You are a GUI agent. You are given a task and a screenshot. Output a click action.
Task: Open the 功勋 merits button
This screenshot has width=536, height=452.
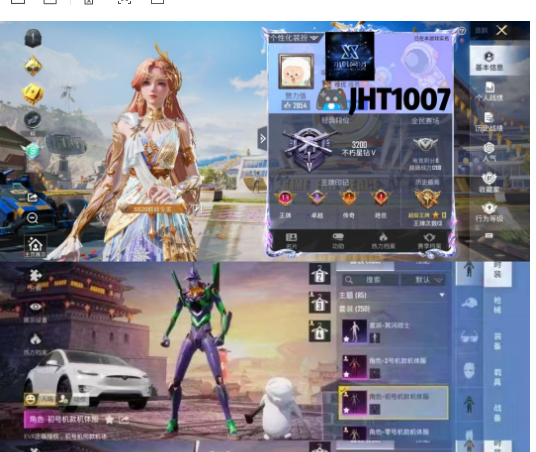point(338,240)
